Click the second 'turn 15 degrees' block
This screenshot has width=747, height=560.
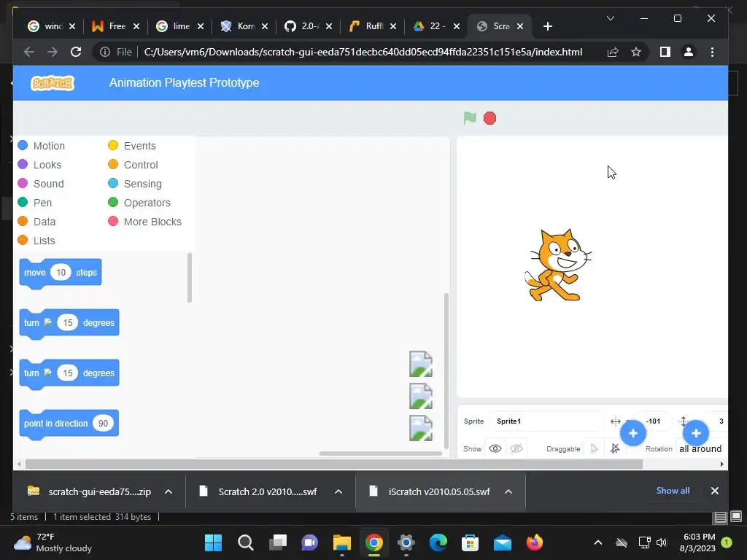[69, 374]
